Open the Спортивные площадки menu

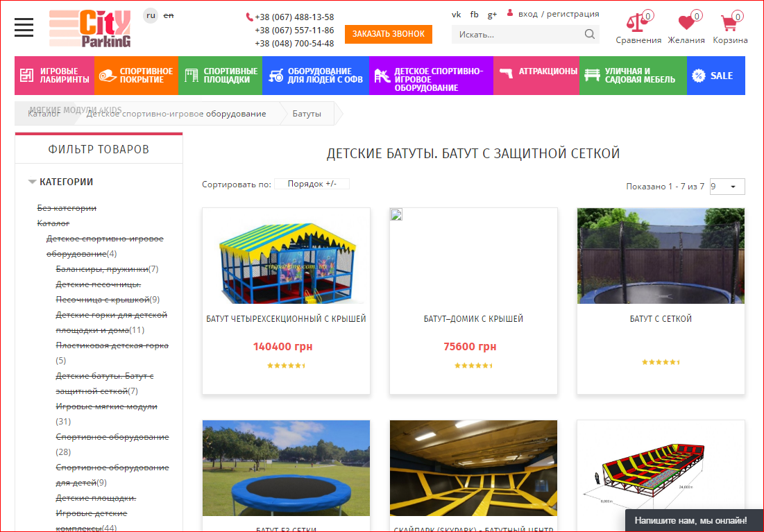tap(220, 76)
